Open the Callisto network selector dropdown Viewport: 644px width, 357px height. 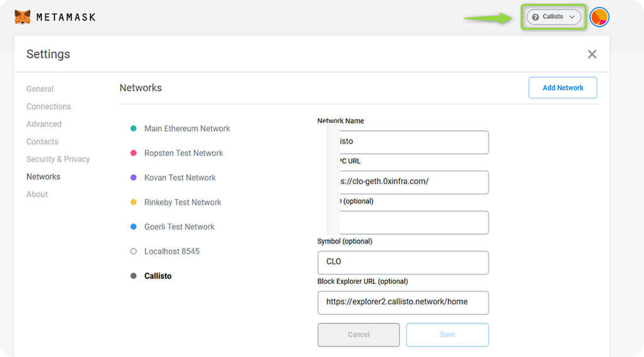coord(553,17)
